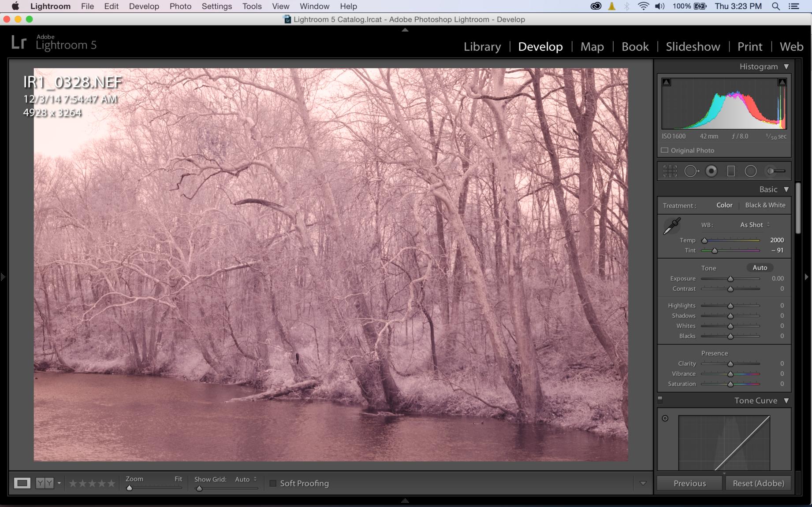Toggle the Tone Curve panel switch

660,400
